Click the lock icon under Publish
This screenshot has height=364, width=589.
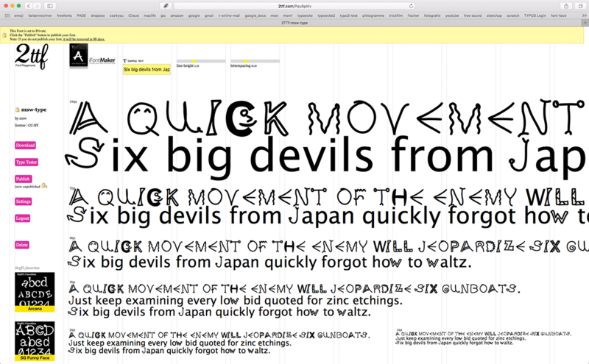(x=44, y=185)
